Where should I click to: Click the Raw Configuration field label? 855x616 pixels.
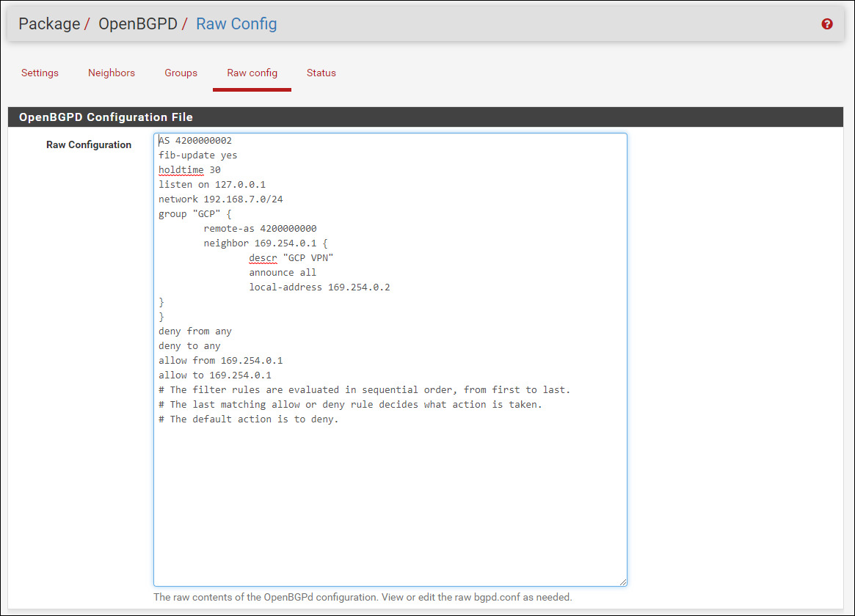(89, 145)
